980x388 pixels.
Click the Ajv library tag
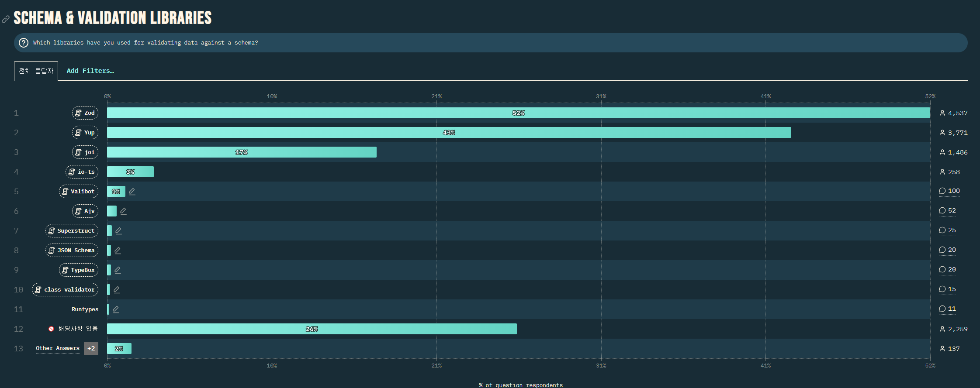[85, 211]
